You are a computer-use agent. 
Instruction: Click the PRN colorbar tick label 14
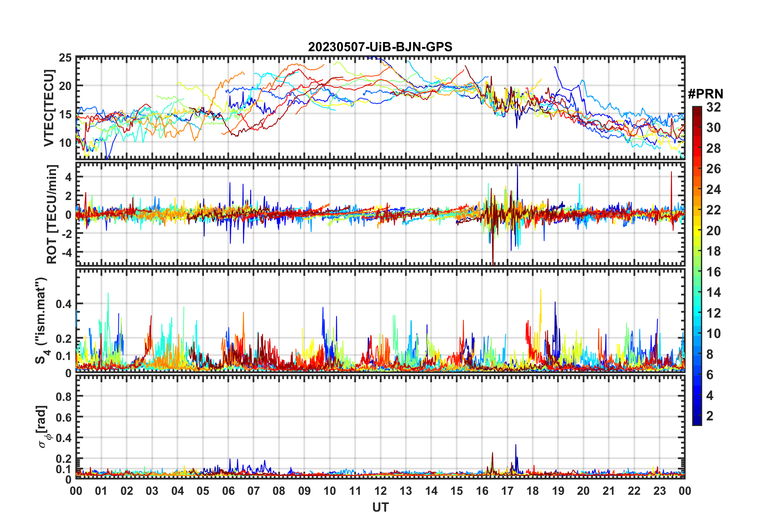tap(713, 292)
